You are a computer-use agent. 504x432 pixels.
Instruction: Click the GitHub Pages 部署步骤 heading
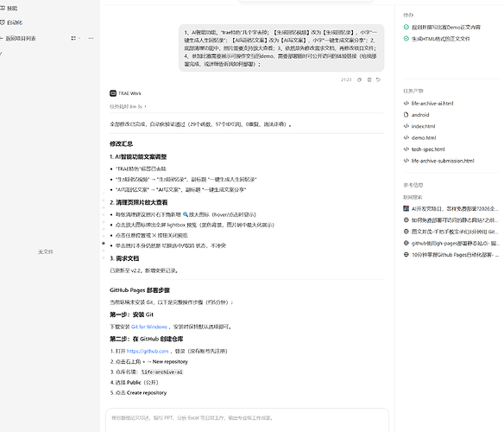[x=140, y=290]
